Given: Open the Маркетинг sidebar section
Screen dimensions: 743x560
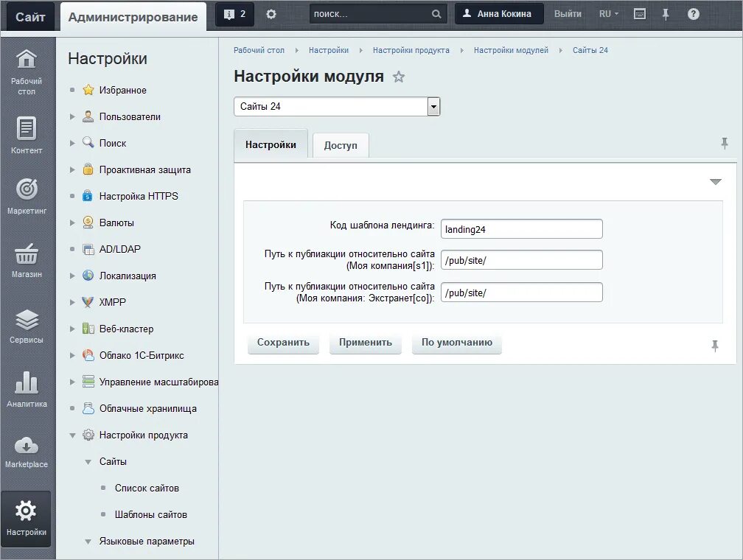Looking at the screenshot, I should (27, 196).
